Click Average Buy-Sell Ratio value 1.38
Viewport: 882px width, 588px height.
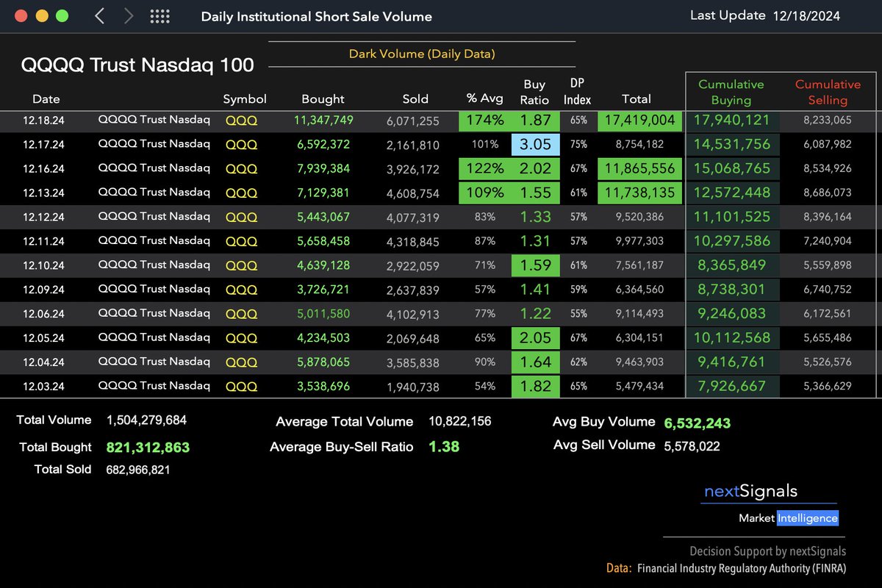444,446
